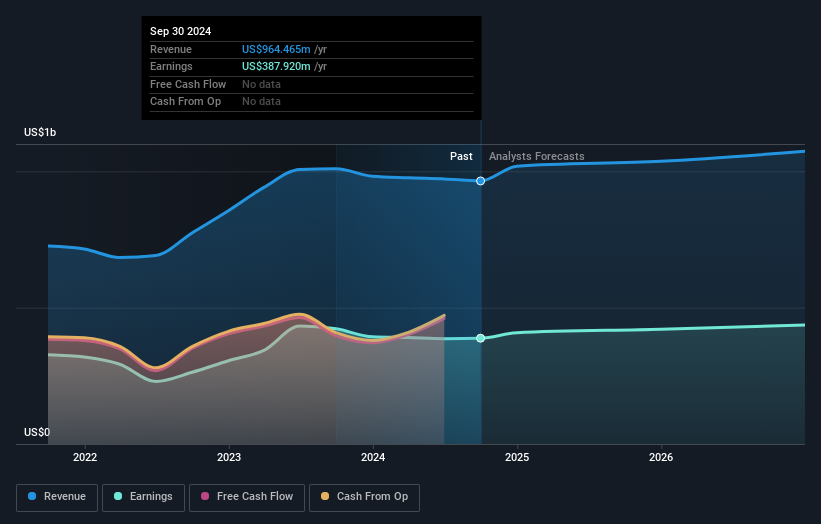Screen dimensions: 821x524
Task: Click the 'Sep 30 2024' tooltip date
Action: pyautogui.click(x=181, y=31)
